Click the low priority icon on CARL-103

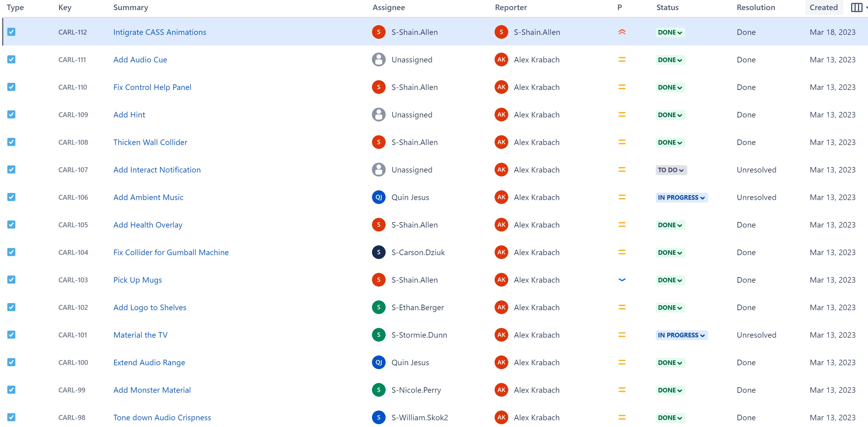(x=622, y=279)
